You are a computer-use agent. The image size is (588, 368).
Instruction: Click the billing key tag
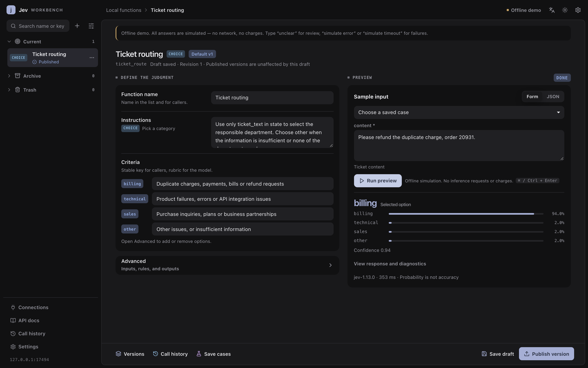click(x=132, y=184)
